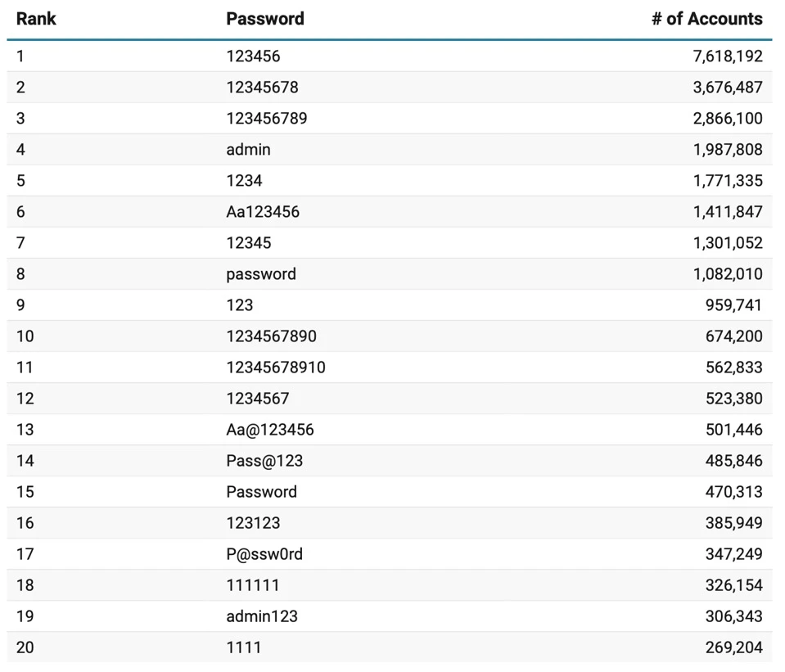The height and width of the screenshot is (672, 785).
Task: Click the account count 959,741
Action: tap(733, 305)
